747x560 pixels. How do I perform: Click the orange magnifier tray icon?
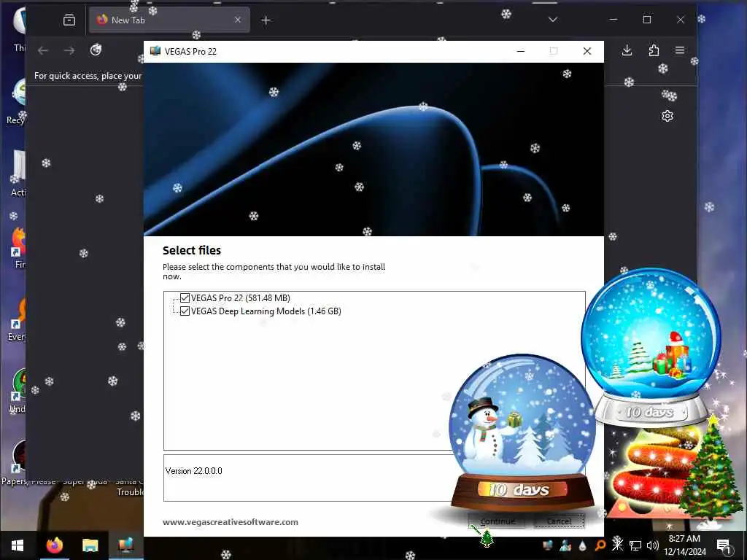click(x=600, y=545)
